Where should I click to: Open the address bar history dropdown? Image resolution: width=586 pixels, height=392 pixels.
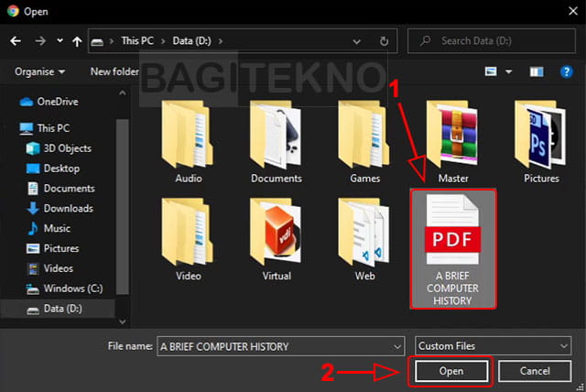pyautogui.click(x=356, y=41)
